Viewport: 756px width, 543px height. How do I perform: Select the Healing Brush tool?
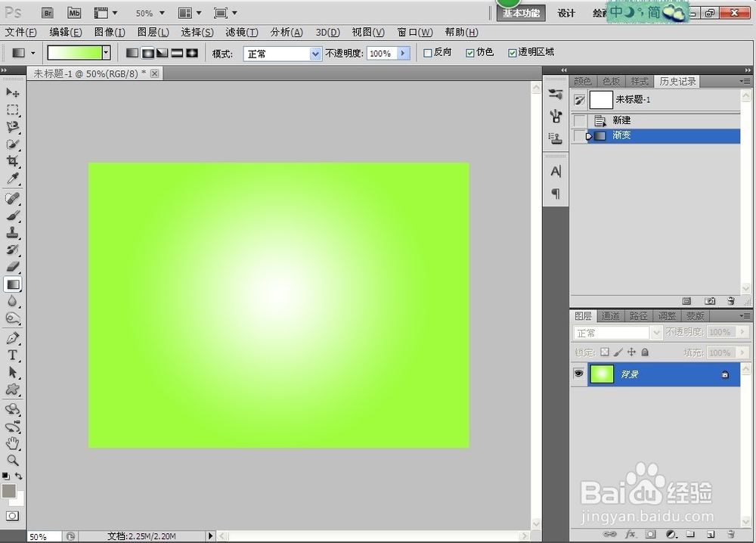pos(13,198)
